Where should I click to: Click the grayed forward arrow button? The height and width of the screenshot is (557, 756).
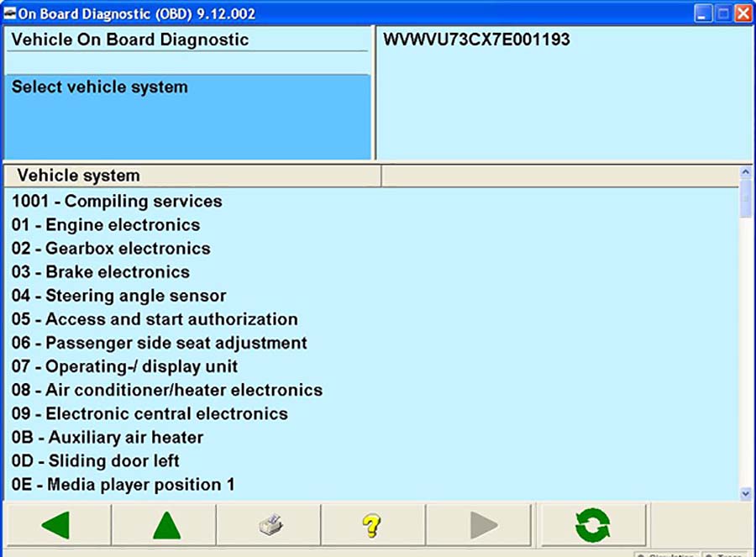click(x=484, y=526)
